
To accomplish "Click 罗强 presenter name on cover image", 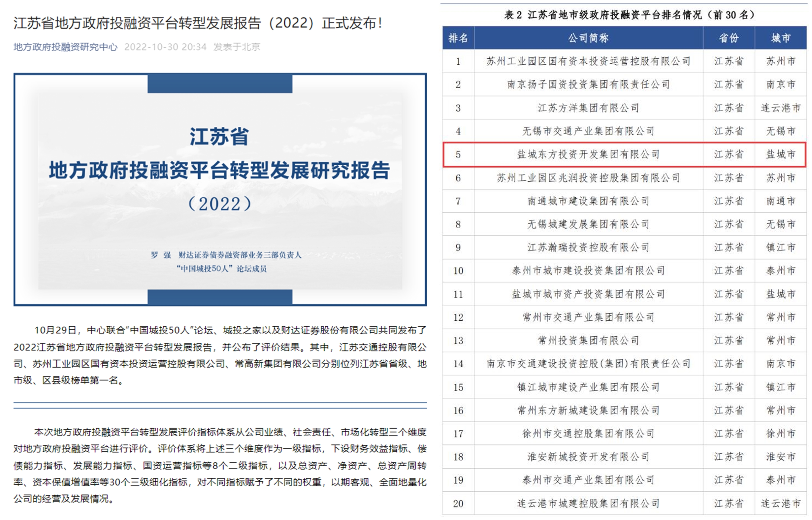I will (161, 255).
